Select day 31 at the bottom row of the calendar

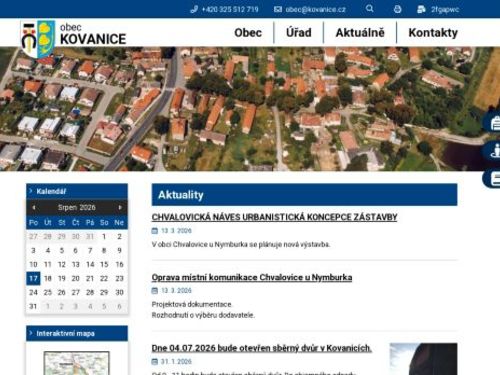tap(33, 306)
